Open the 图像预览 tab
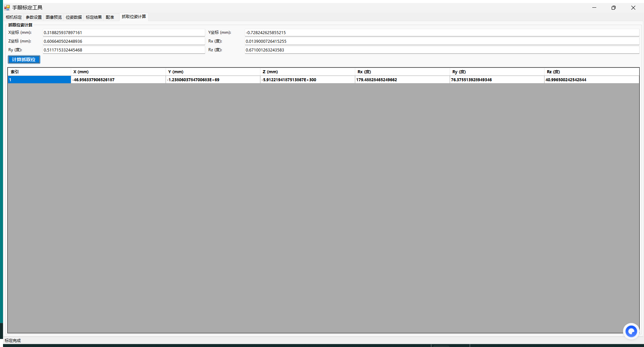The height and width of the screenshot is (347, 644). pyautogui.click(x=54, y=17)
